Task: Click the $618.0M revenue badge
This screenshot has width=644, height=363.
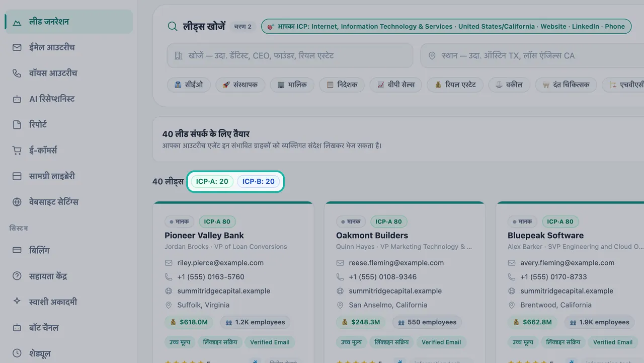Action: click(x=189, y=322)
